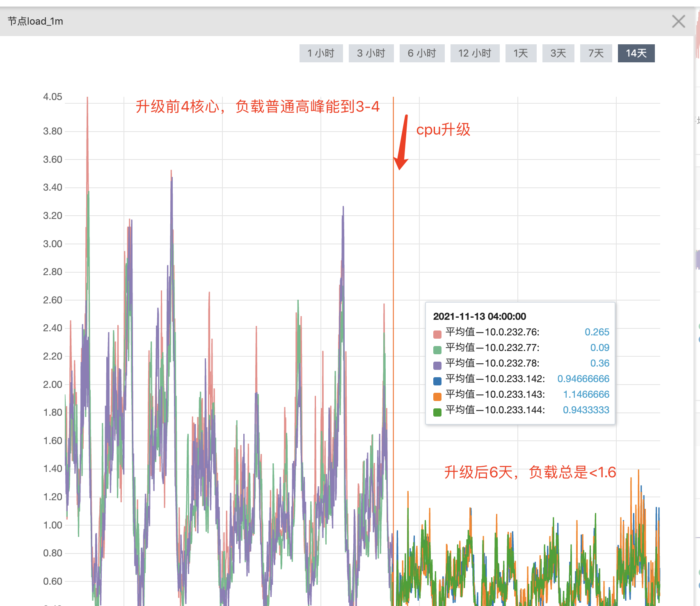Image resolution: width=700 pixels, height=606 pixels.
Task: Select the active 14天 range button
Action: (636, 53)
